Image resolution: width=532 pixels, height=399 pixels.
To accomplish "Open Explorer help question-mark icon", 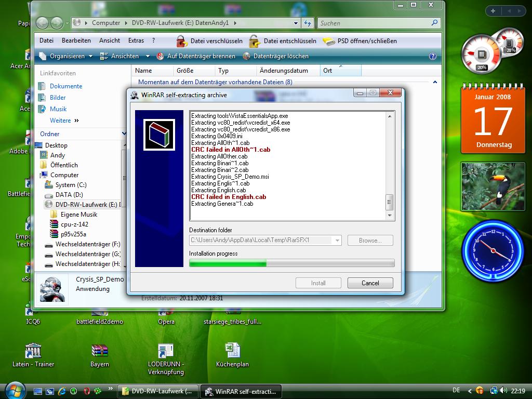I will [x=433, y=56].
